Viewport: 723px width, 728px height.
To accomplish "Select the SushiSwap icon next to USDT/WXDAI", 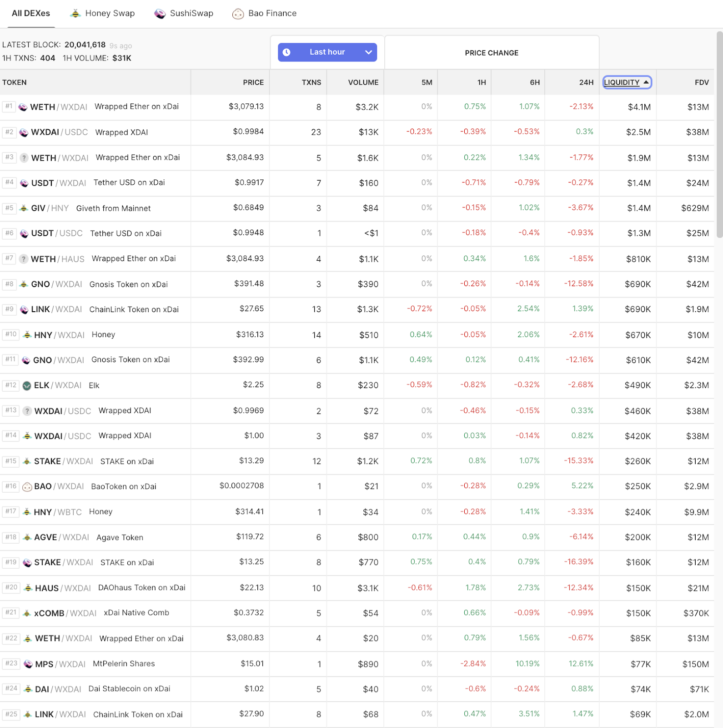I will tap(24, 183).
